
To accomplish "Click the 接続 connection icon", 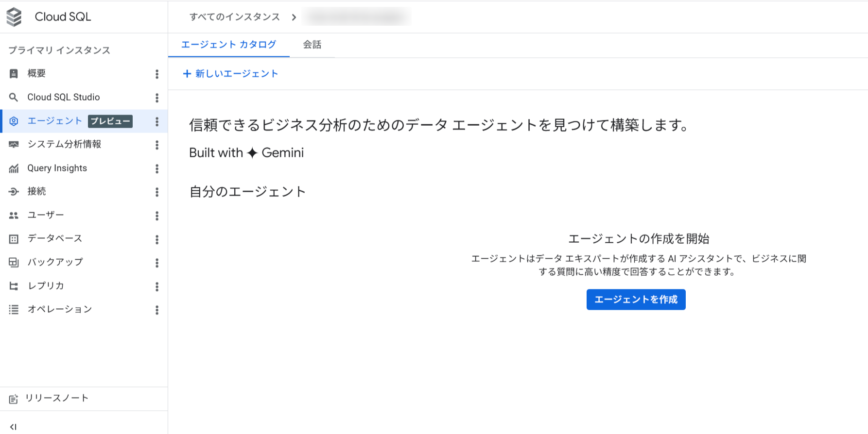I will tap(14, 192).
